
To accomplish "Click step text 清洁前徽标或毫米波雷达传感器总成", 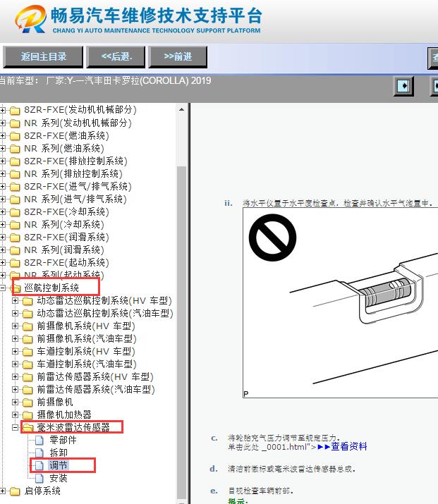I will (x=291, y=469).
